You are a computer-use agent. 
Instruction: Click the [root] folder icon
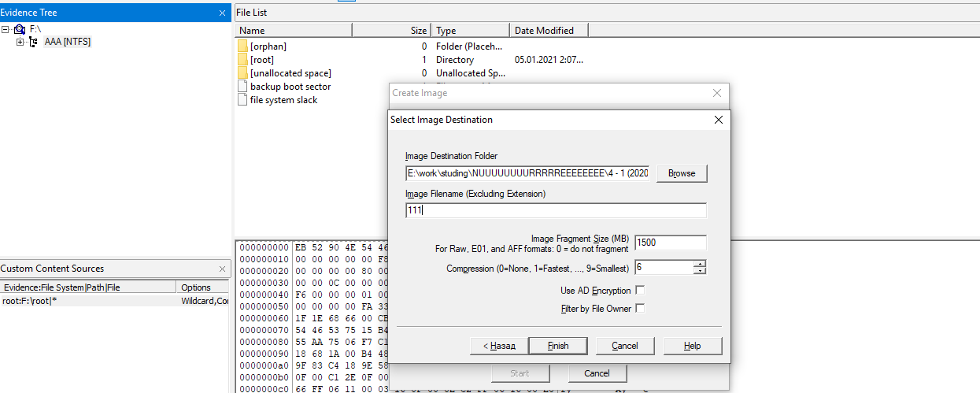[x=242, y=60]
